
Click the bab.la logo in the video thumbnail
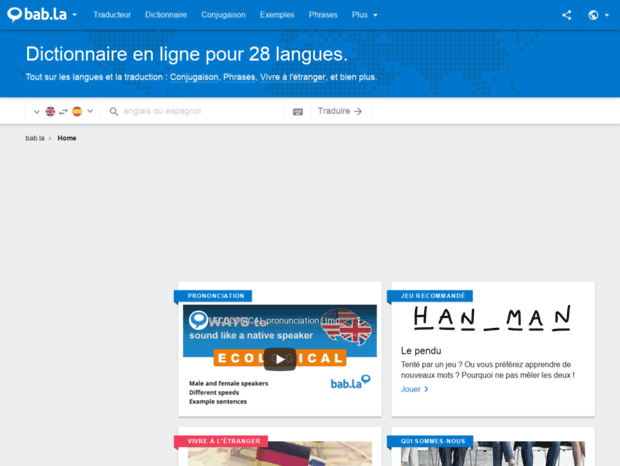tap(350, 382)
